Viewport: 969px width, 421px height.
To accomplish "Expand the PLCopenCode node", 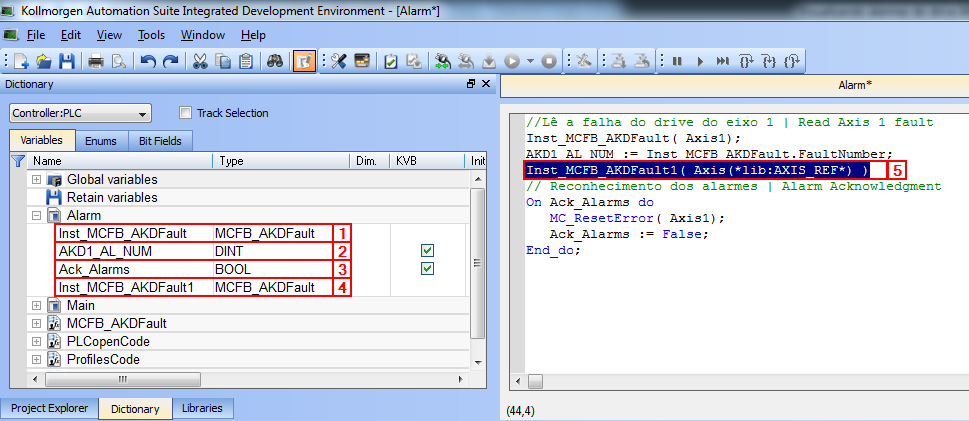I will point(36,341).
